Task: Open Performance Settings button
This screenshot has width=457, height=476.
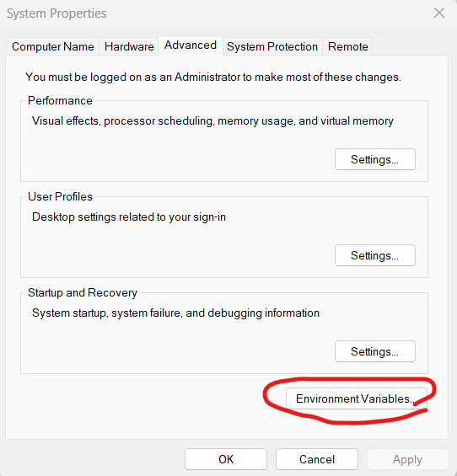Action: 375,159
